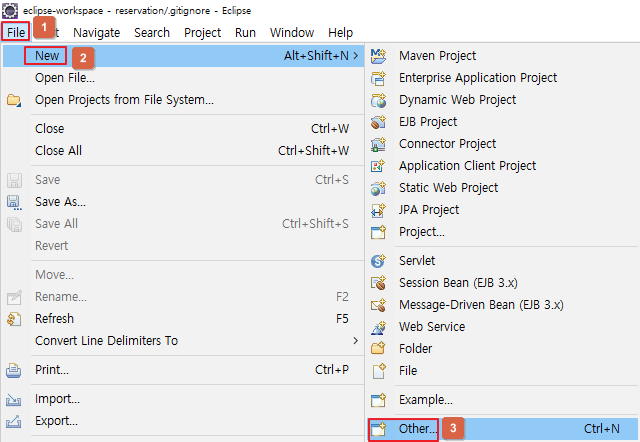640x442 pixels.
Task: Select Example... text in submenu
Action: [426, 400]
